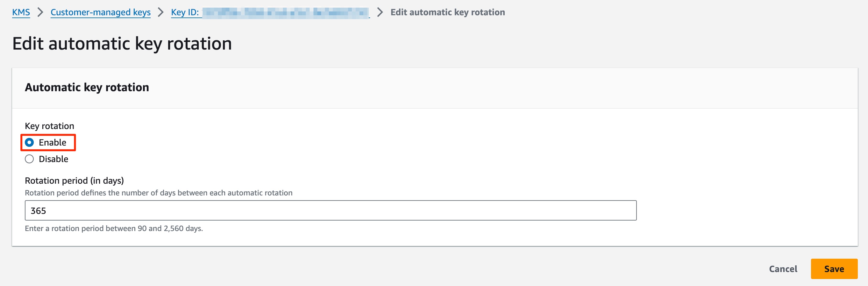Click Save to apply rotation settings
This screenshot has height=286, width=868.
(x=834, y=269)
